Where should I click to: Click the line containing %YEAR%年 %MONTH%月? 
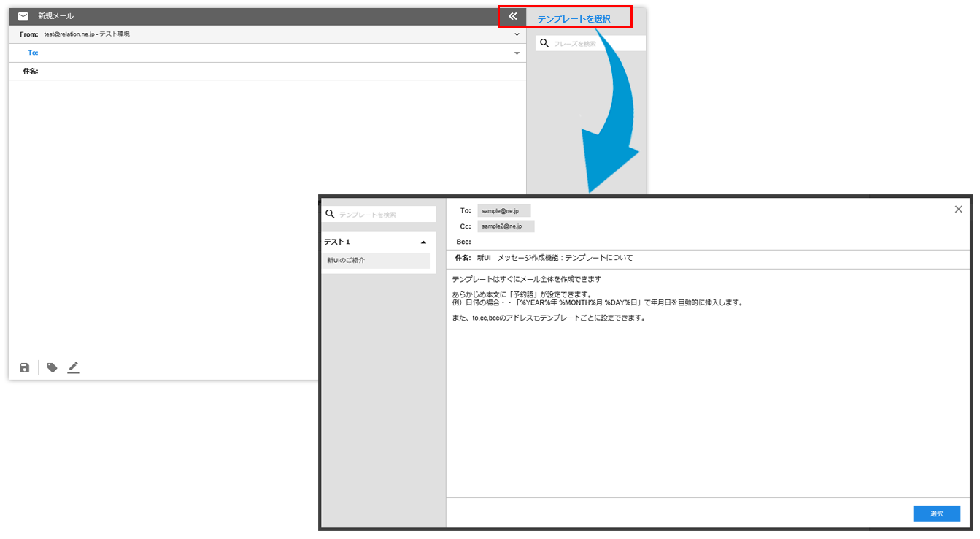pyautogui.click(x=598, y=302)
